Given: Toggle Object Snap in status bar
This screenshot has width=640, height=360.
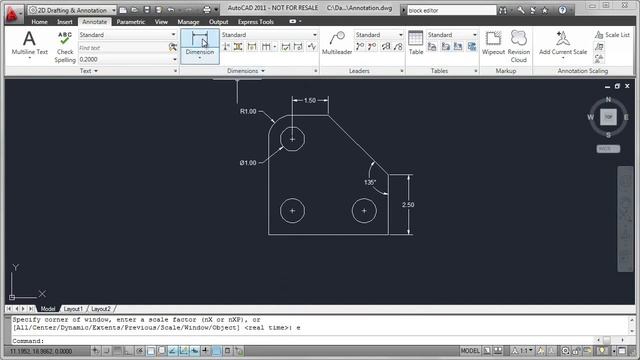Looking at the screenshot, I should (x=151, y=351).
